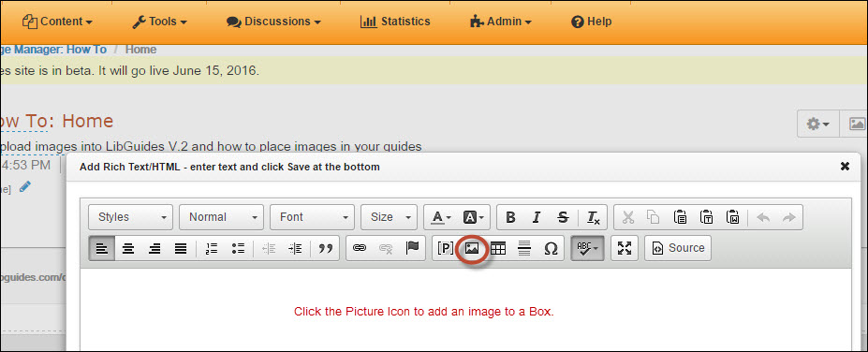Insert a special character (Omega)
Image resolution: width=868 pixels, height=352 pixels.
551,248
